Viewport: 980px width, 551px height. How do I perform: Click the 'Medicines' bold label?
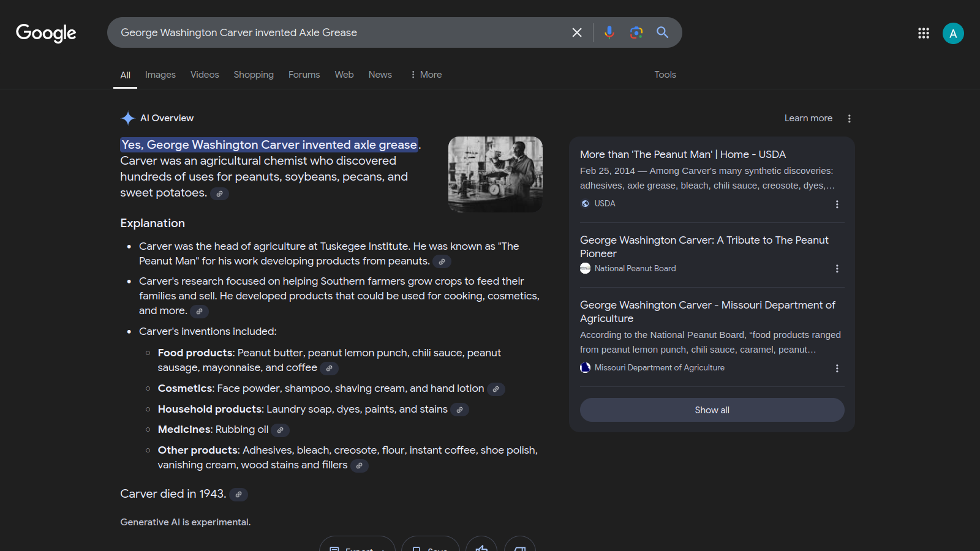(185, 430)
